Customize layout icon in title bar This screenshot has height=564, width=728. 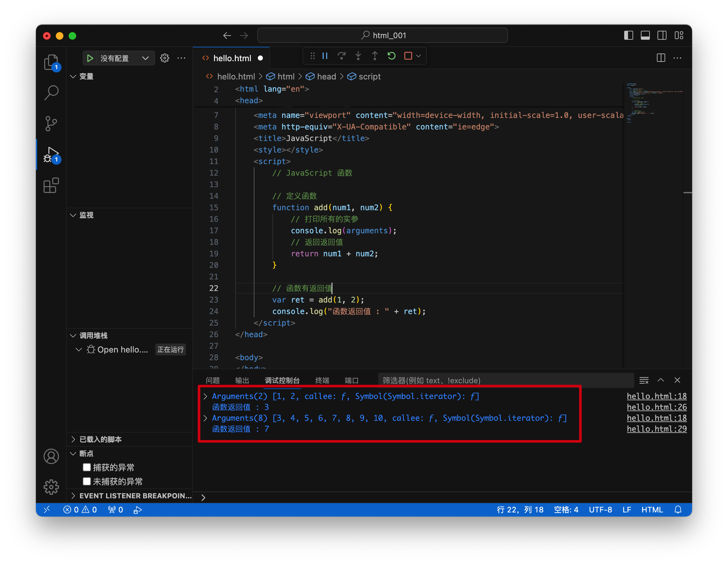[679, 35]
